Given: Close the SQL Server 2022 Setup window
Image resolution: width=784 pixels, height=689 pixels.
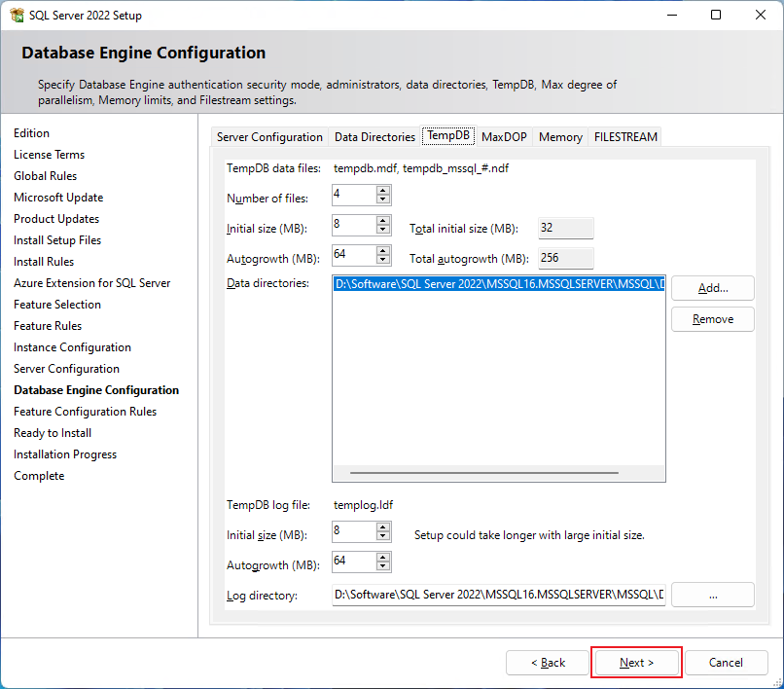Looking at the screenshot, I should pos(760,15).
